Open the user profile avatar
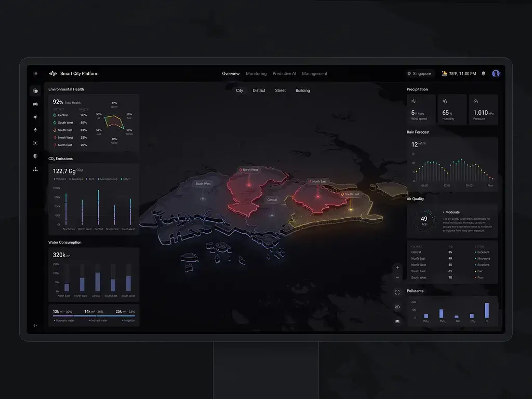This screenshot has height=399, width=532. tap(496, 74)
